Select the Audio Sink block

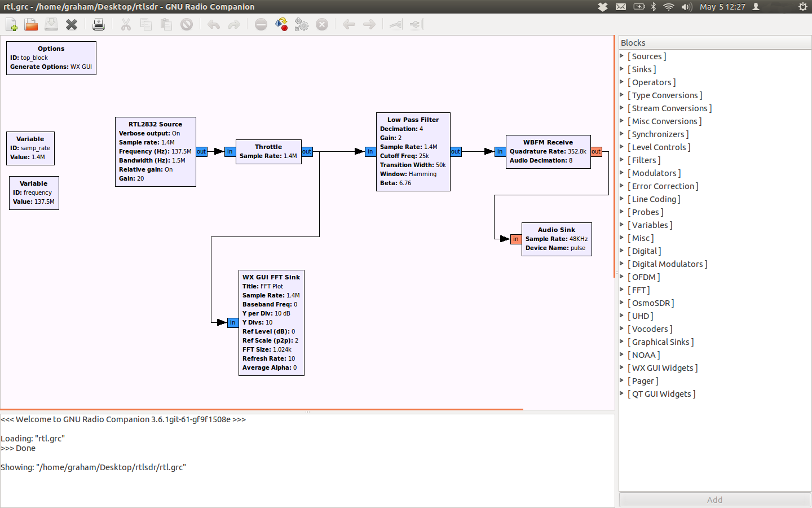pos(557,239)
